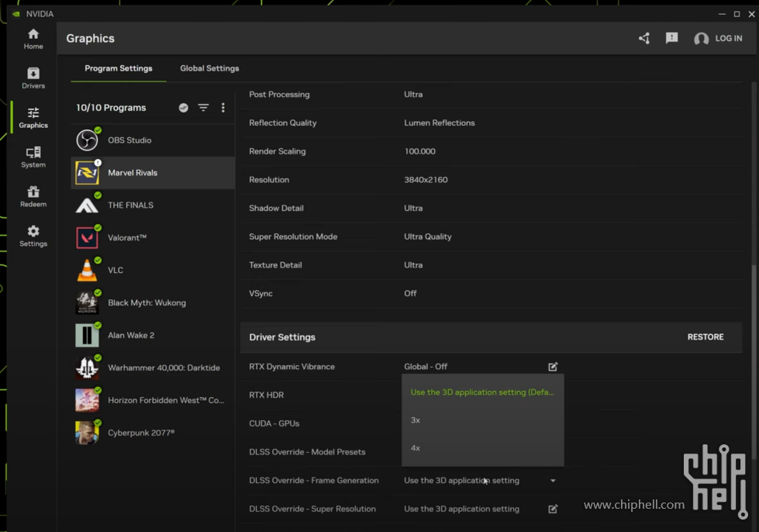Click Super Resolution Mode Ultra Quality

coord(428,237)
